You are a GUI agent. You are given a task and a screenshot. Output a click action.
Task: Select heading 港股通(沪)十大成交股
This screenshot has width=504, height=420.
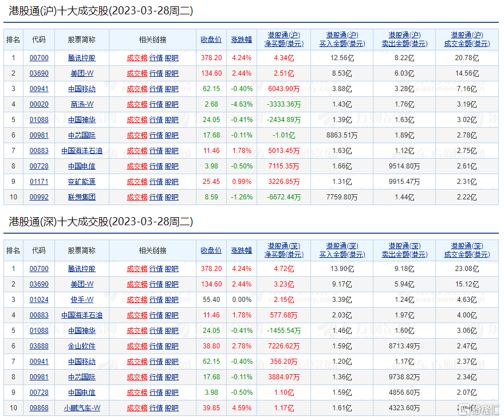pos(101,11)
